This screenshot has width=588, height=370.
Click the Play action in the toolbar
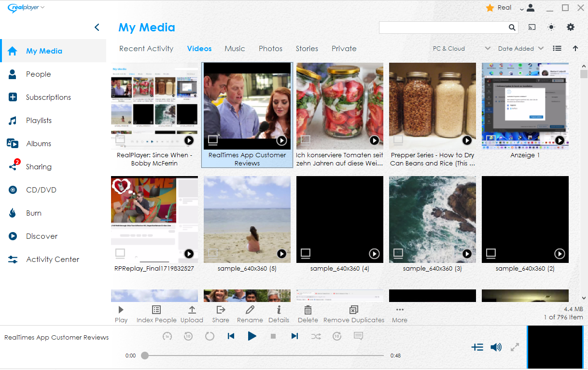(121, 314)
